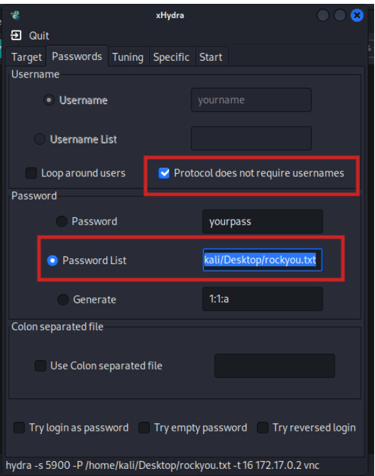Close the xHydra window with blue X
The width and height of the screenshot is (375, 476).
pos(357,15)
